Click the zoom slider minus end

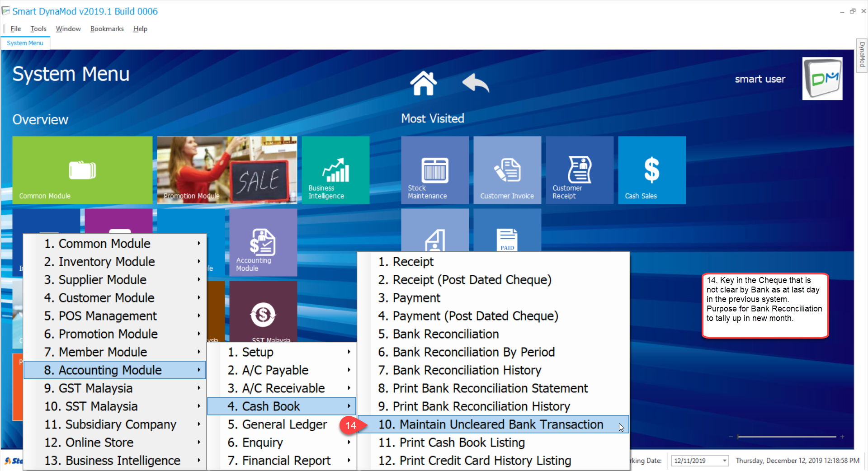(731, 437)
